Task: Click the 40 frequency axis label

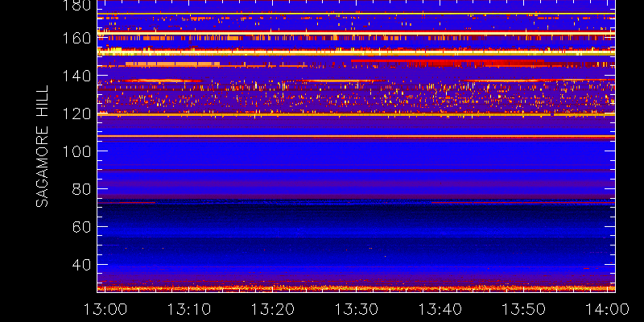Action: click(x=81, y=265)
